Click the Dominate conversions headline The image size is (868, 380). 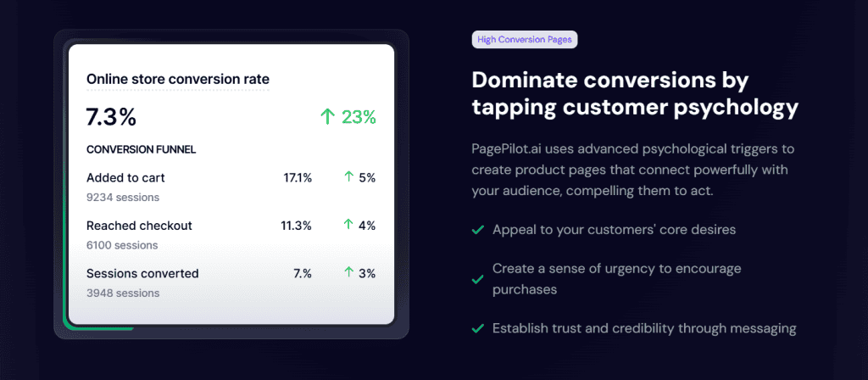click(x=635, y=94)
